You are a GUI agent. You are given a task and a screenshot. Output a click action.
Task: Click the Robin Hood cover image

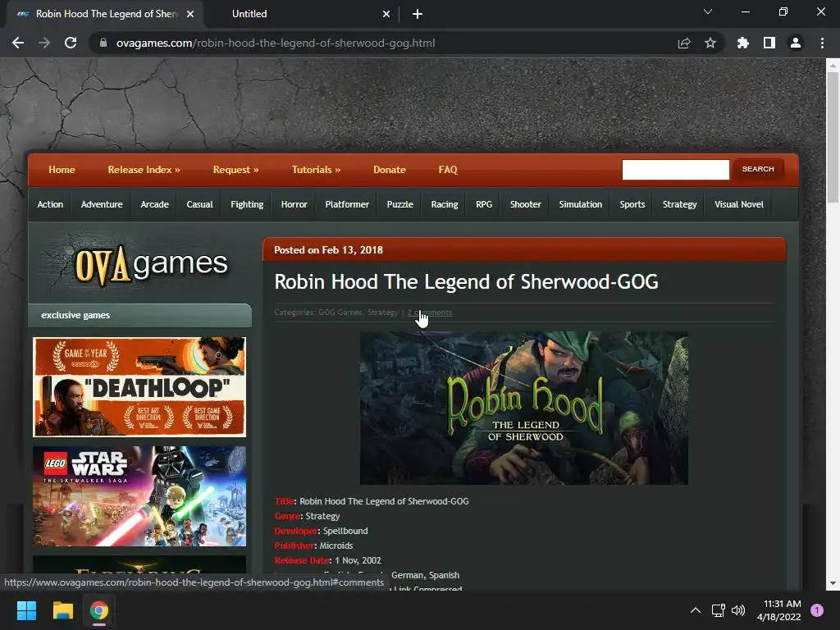pos(524,409)
